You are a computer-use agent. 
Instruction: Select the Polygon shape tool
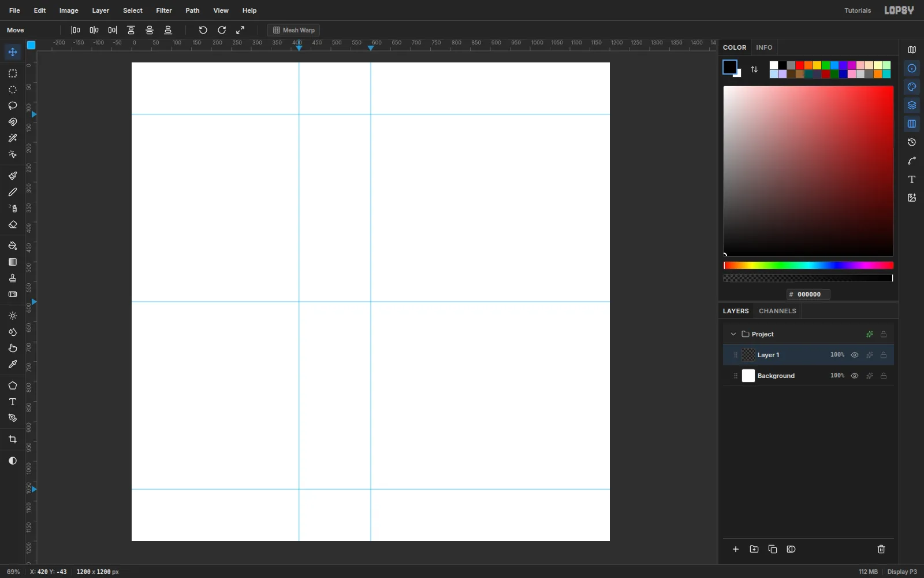pos(12,386)
